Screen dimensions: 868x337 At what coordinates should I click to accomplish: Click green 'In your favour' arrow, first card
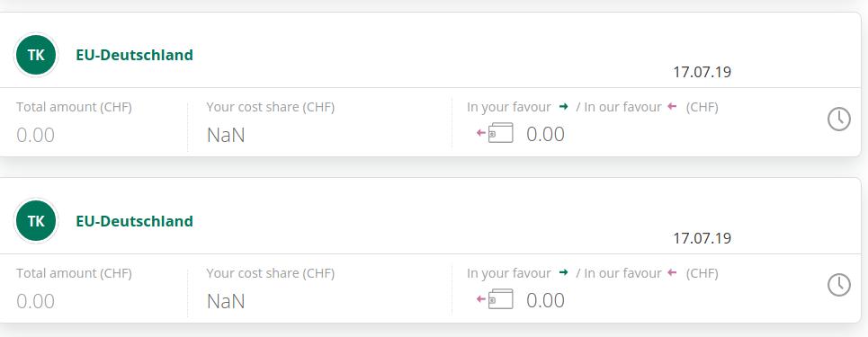pyautogui.click(x=564, y=107)
